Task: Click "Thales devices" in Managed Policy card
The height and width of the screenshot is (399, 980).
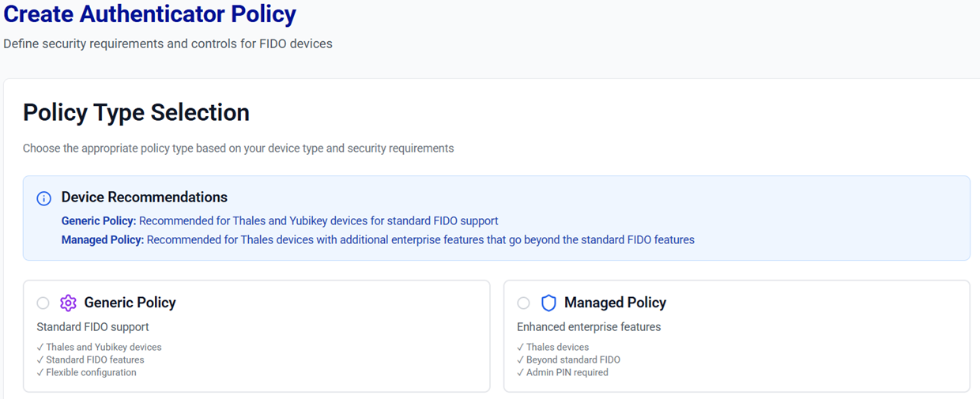Action: point(557,348)
